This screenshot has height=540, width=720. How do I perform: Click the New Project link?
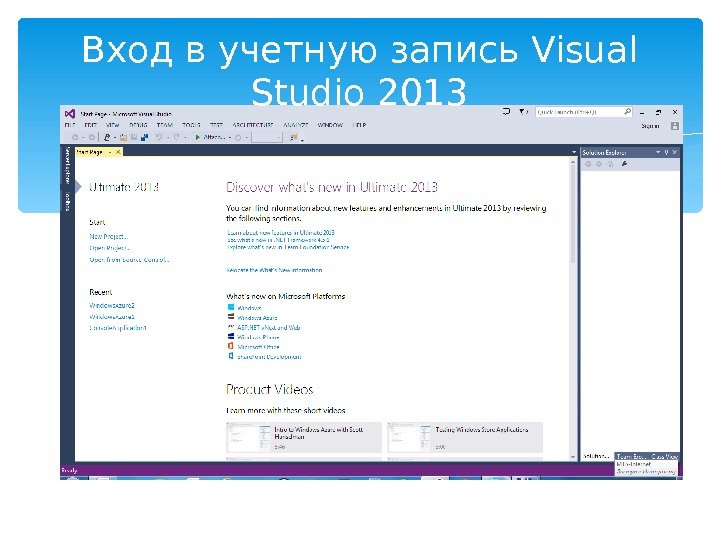tap(108, 236)
